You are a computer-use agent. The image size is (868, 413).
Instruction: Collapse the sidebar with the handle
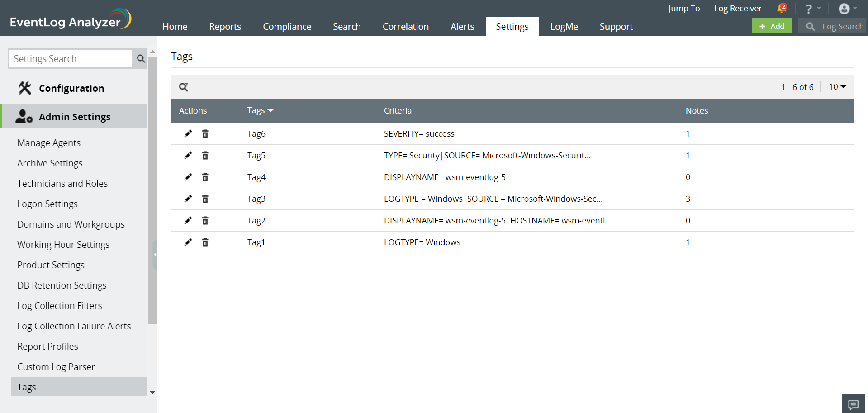point(155,255)
